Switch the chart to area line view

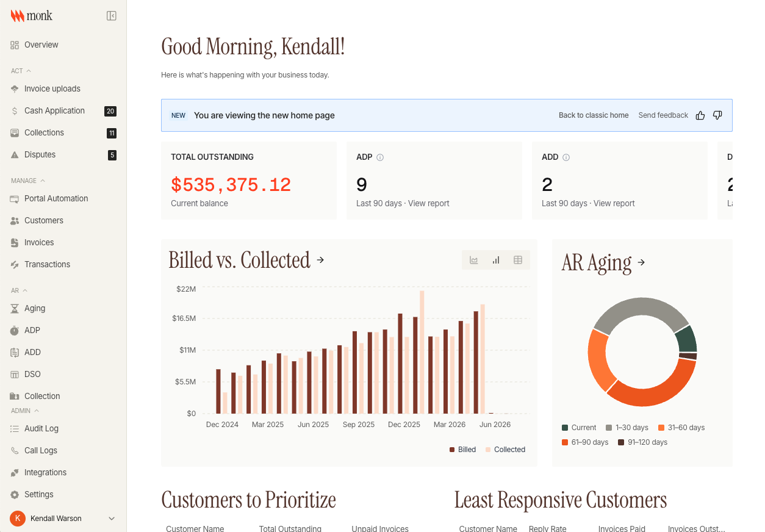click(474, 260)
